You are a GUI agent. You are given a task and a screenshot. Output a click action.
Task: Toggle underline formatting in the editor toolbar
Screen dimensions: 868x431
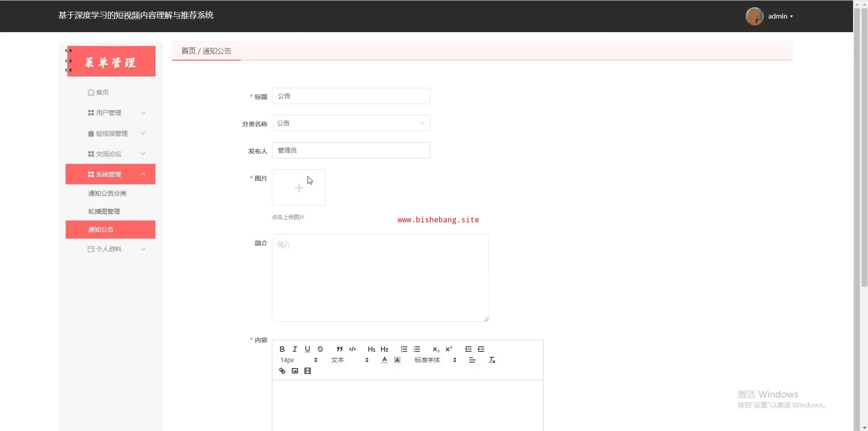click(307, 349)
